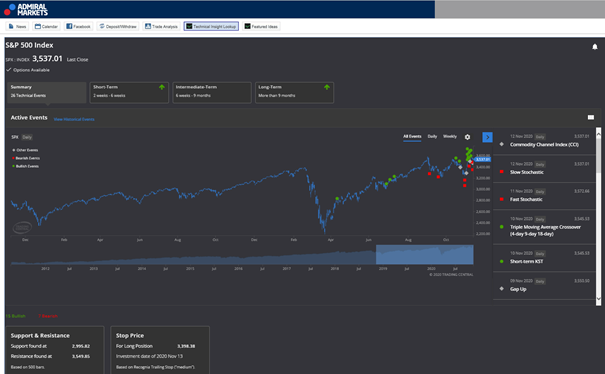Click the alert bell icon
The image size is (605, 374).
pyautogui.click(x=595, y=47)
